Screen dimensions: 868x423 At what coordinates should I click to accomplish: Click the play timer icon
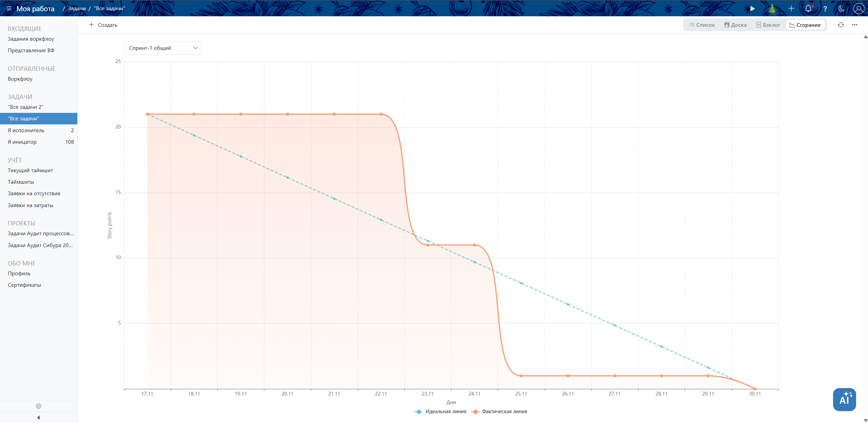pos(752,8)
